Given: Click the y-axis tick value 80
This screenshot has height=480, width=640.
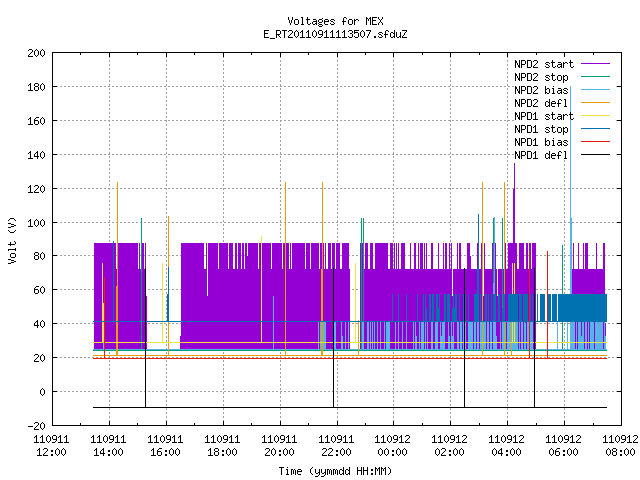Looking at the screenshot, I should pos(39,256).
